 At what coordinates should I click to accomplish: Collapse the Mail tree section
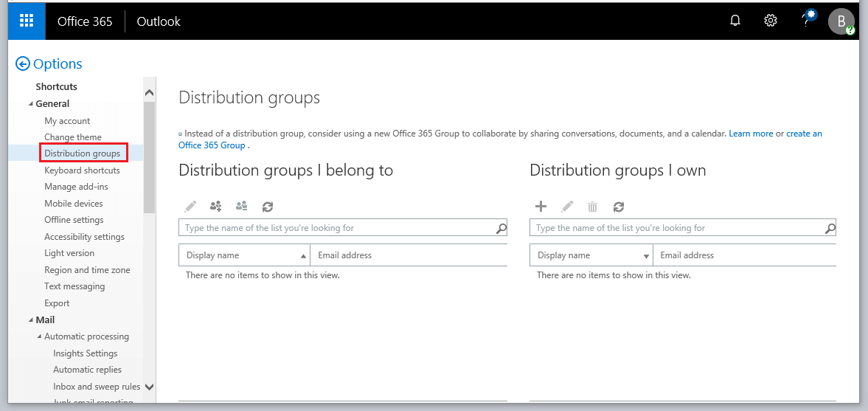(31, 320)
